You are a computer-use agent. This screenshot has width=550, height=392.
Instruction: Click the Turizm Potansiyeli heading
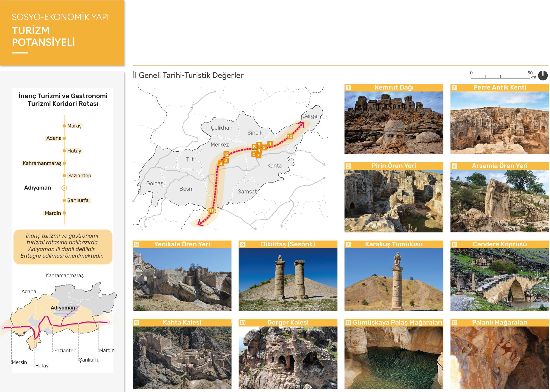44,36
